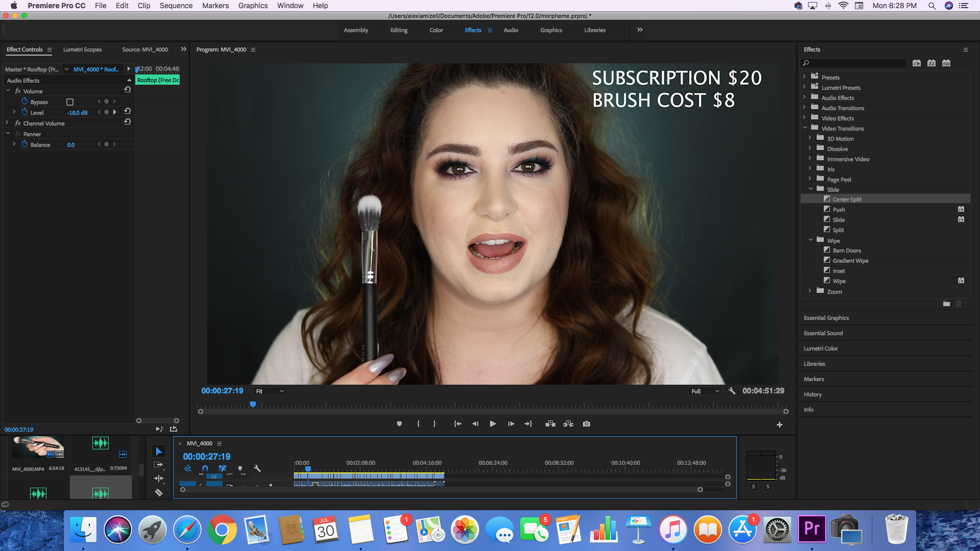This screenshot has height=551, width=980.
Task: Select the Razor tool in timeline toolbar
Action: point(159,492)
